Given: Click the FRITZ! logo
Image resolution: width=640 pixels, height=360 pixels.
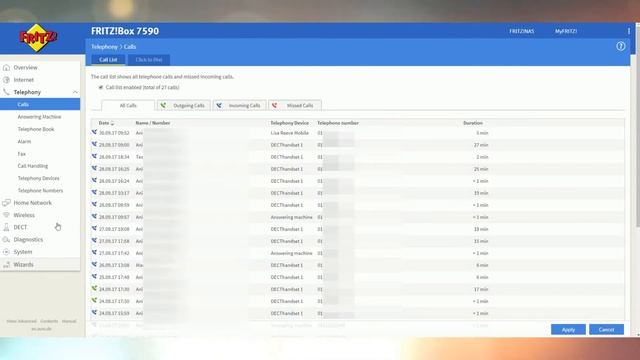Looking at the screenshot, I should click(x=38, y=38).
